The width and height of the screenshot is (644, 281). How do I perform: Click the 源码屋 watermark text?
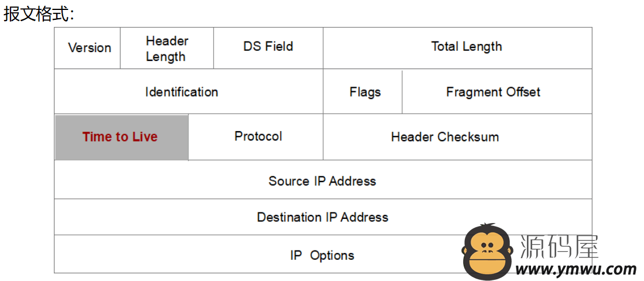click(x=559, y=246)
